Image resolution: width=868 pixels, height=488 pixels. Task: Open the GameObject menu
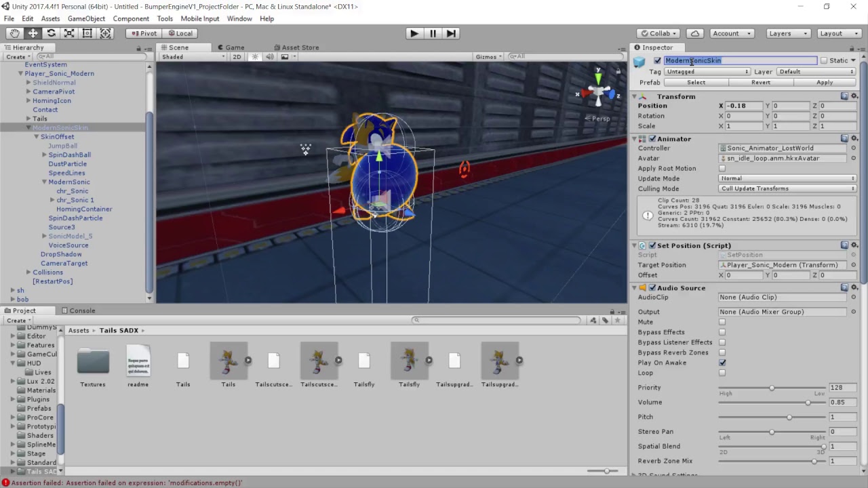(x=86, y=18)
